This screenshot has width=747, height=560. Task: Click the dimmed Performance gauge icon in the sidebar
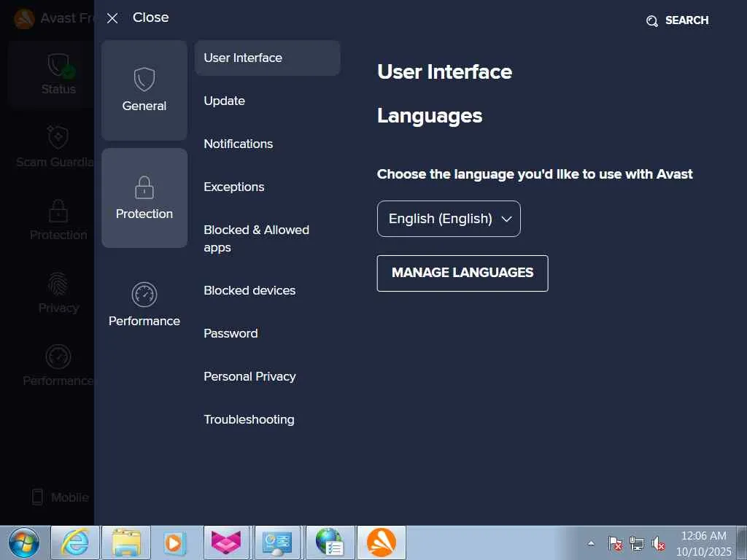(58, 357)
